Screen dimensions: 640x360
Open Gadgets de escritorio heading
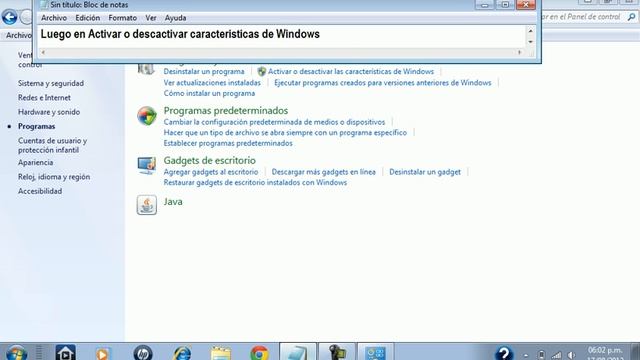(x=209, y=160)
